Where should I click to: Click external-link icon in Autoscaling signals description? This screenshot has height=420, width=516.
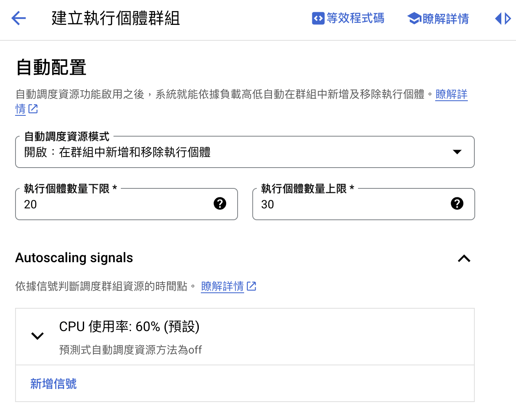click(252, 286)
